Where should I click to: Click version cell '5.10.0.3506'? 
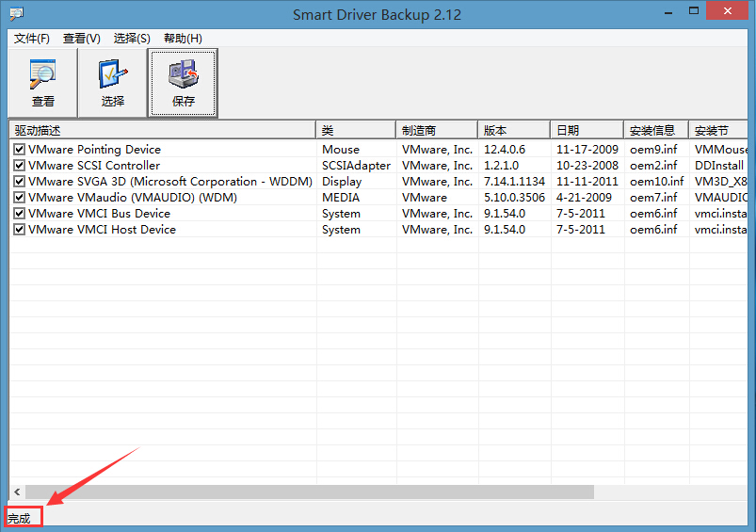[514, 198]
